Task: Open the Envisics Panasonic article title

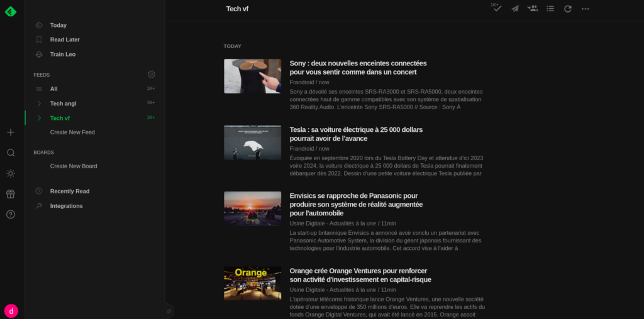Action: (x=356, y=205)
